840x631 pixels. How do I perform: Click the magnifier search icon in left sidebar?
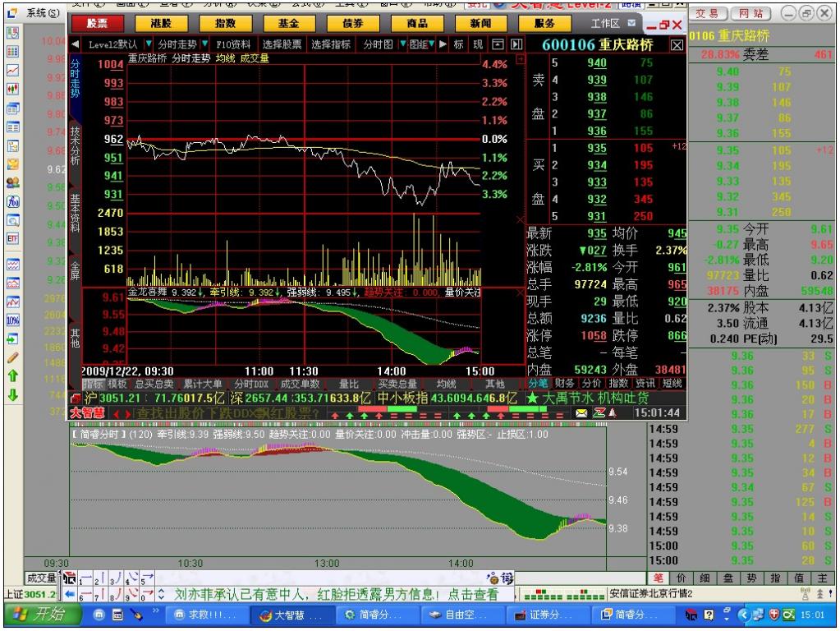(13, 220)
